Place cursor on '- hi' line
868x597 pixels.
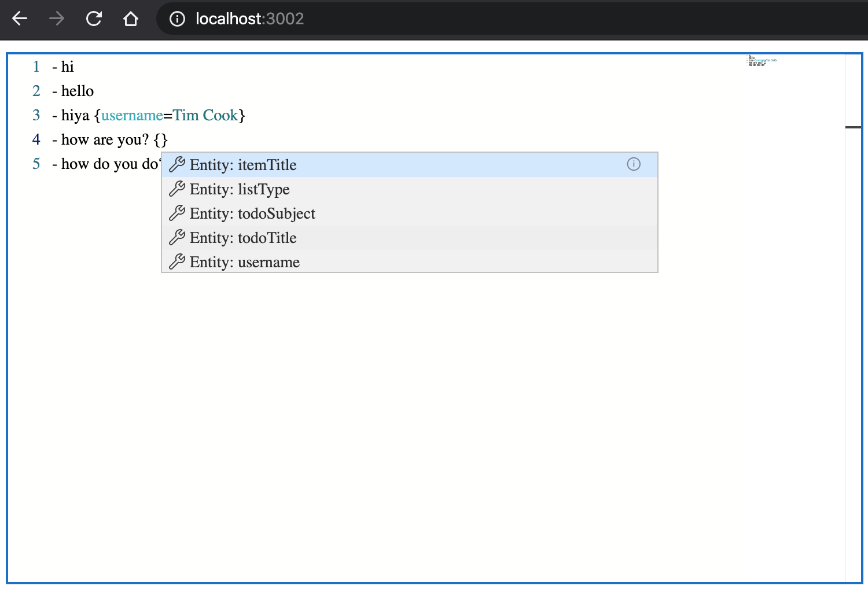point(63,67)
